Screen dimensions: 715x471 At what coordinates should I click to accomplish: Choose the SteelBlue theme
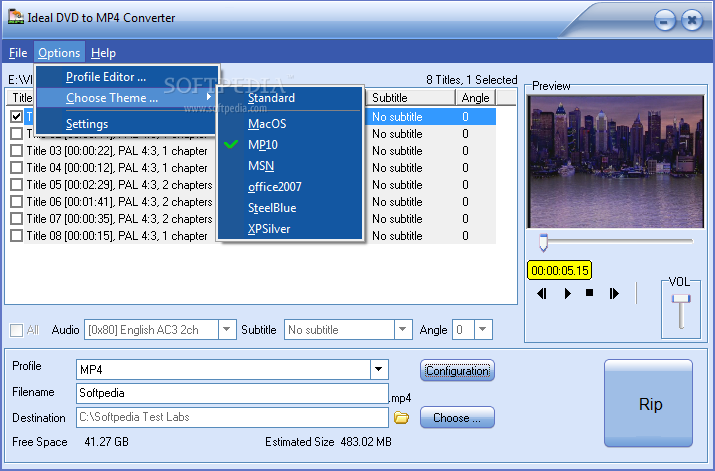coord(290,208)
